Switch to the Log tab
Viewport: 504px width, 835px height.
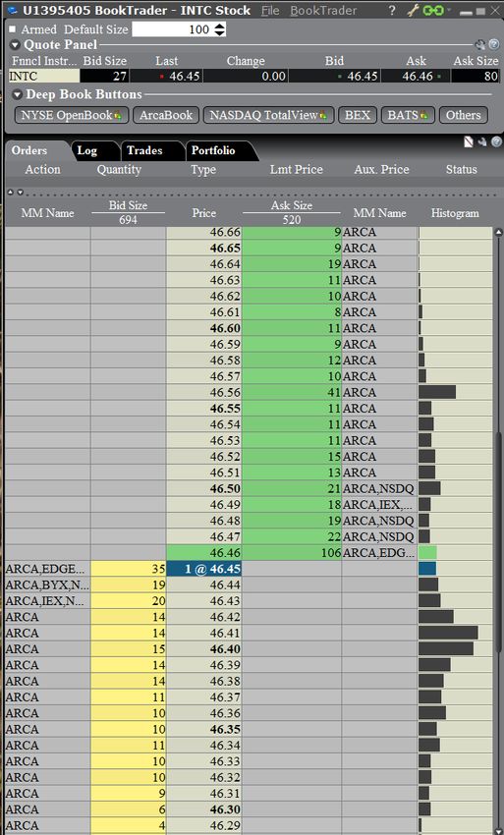[87, 150]
